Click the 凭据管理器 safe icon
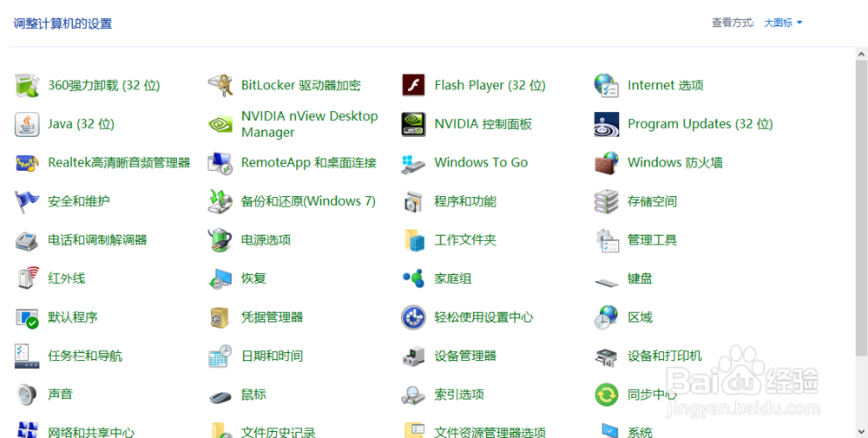The width and height of the screenshot is (868, 438). (220, 318)
